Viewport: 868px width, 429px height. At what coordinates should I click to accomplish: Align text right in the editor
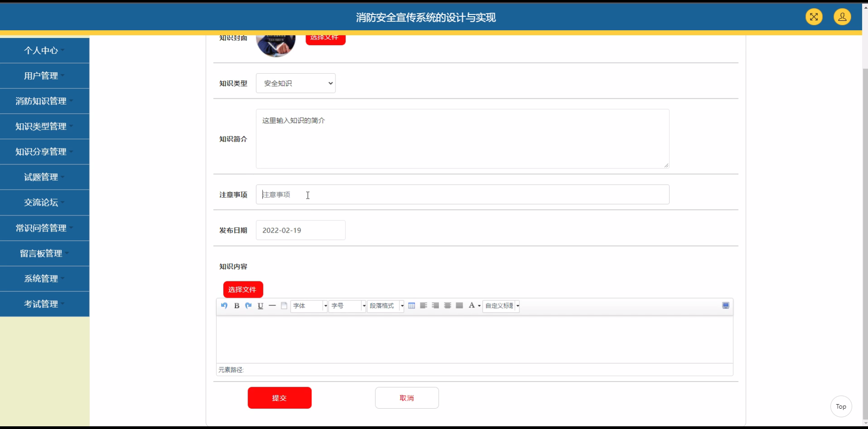click(x=435, y=306)
